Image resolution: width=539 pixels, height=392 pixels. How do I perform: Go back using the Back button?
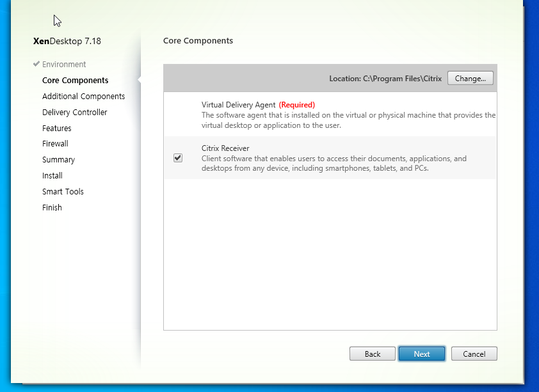pyautogui.click(x=373, y=354)
